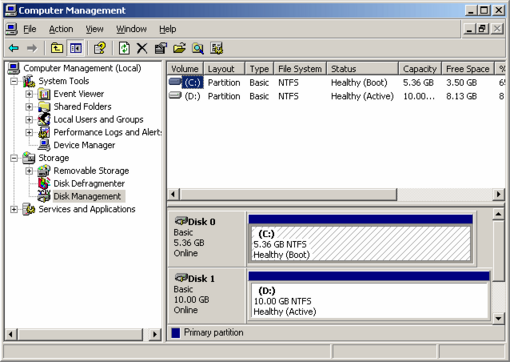Click the volume list scroll left arrow
The image size is (510, 362).
coord(173,194)
